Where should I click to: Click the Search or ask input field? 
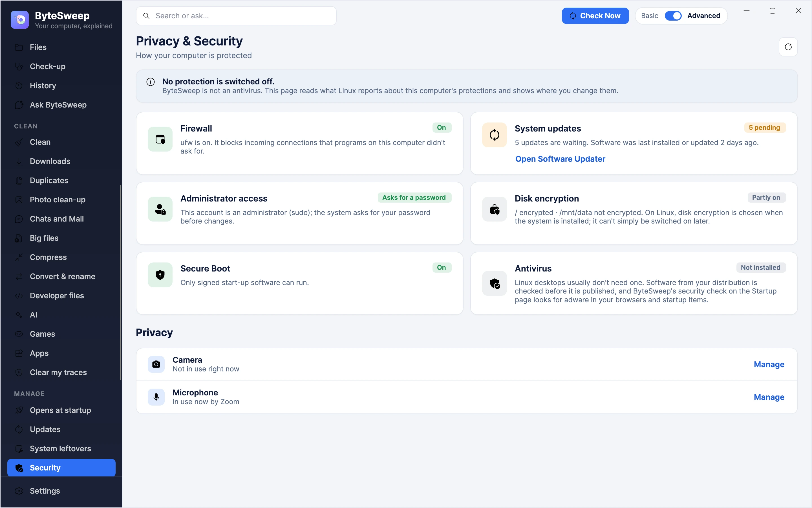(x=236, y=16)
